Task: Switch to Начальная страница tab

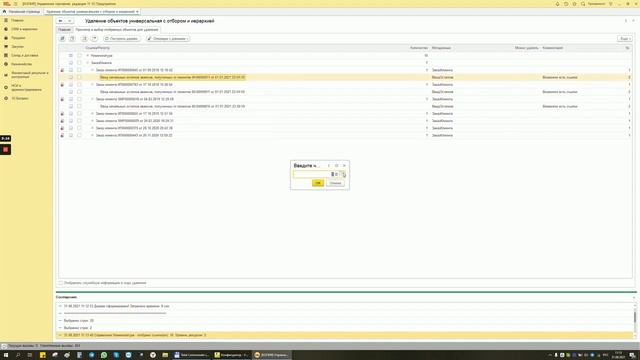Action: pos(21,11)
